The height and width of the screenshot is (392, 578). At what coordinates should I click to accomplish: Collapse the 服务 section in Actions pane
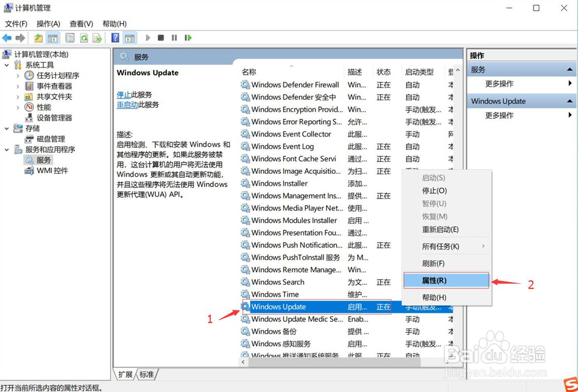click(x=569, y=69)
